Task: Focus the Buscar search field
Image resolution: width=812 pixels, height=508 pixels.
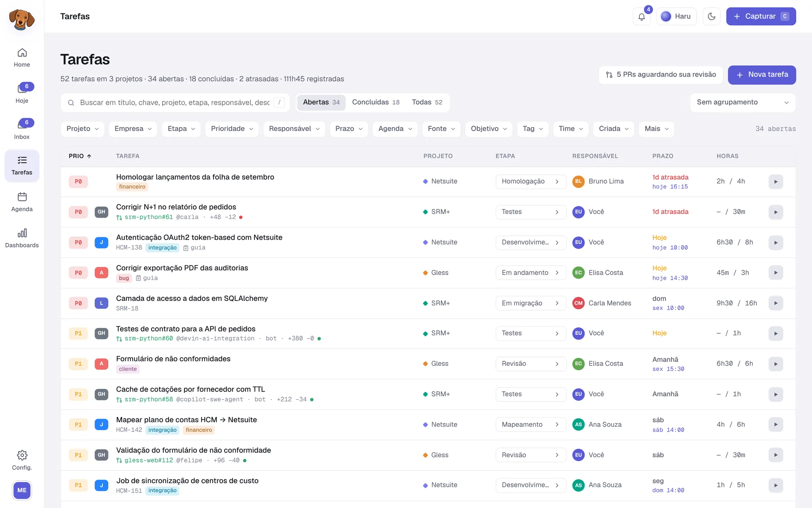Action: coord(175,102)
